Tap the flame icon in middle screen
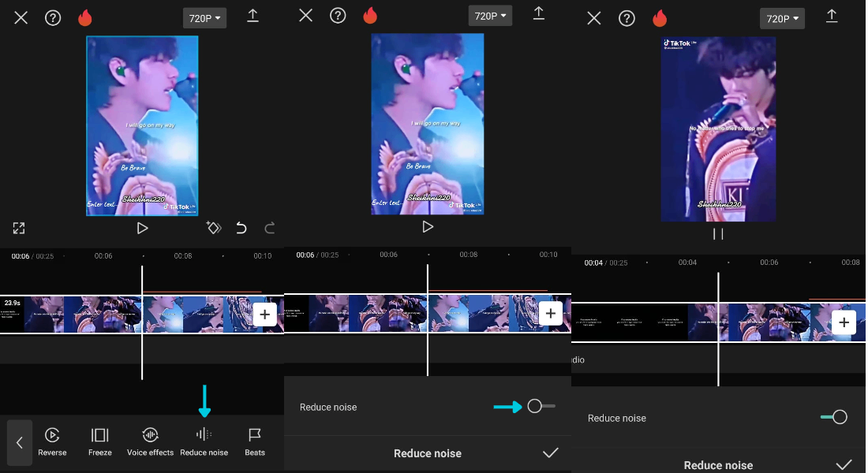The width and height of the screenshot is (868, 473). tap(370, 16)
